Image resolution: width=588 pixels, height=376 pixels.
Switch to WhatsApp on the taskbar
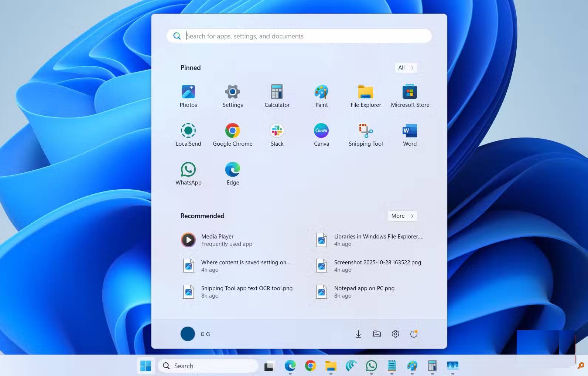click(371, 366)
